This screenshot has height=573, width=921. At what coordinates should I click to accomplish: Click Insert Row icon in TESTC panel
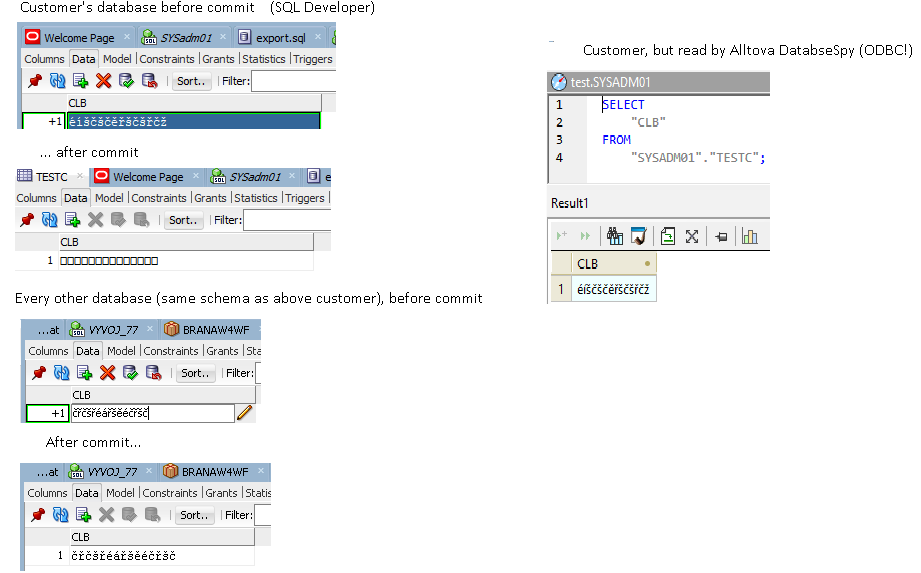[72, 220]
